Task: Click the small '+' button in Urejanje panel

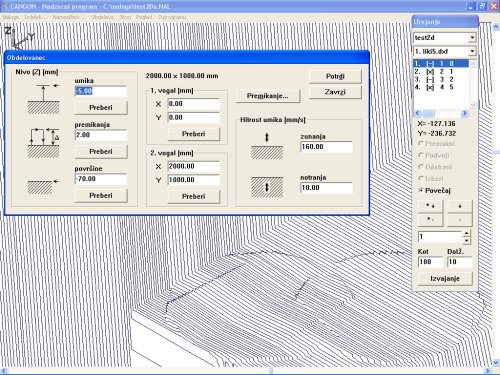Action: tap(460, 206)
